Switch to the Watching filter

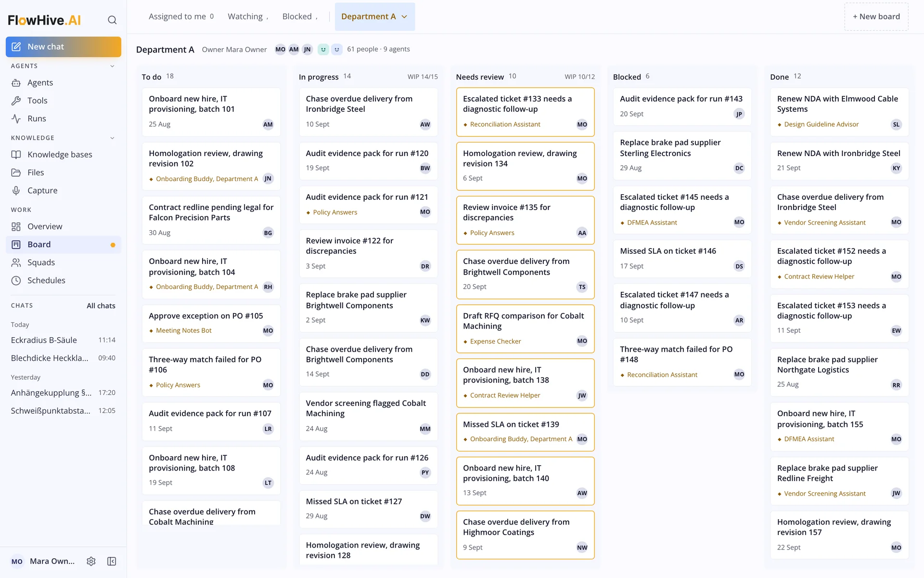pyautogui.click(x=248, y=16)
